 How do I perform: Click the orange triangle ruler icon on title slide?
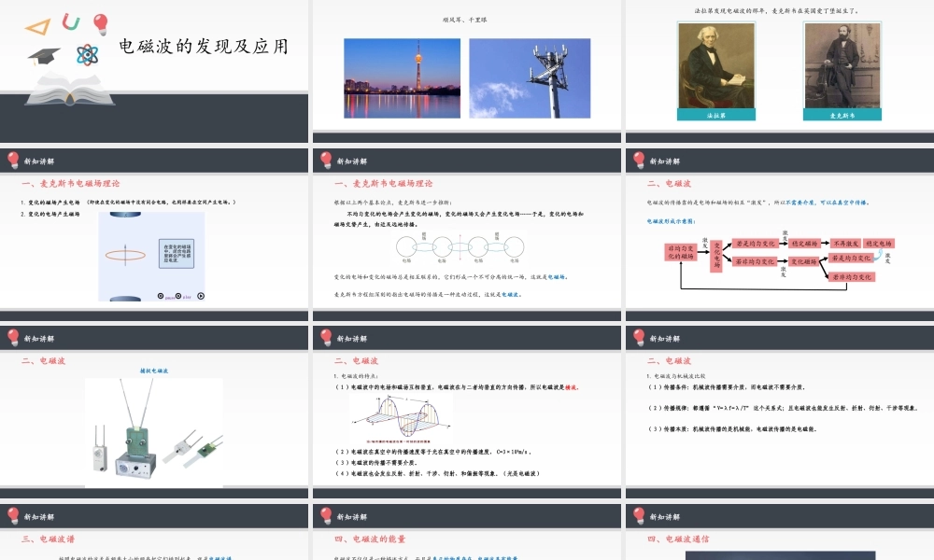coord(38,27)
